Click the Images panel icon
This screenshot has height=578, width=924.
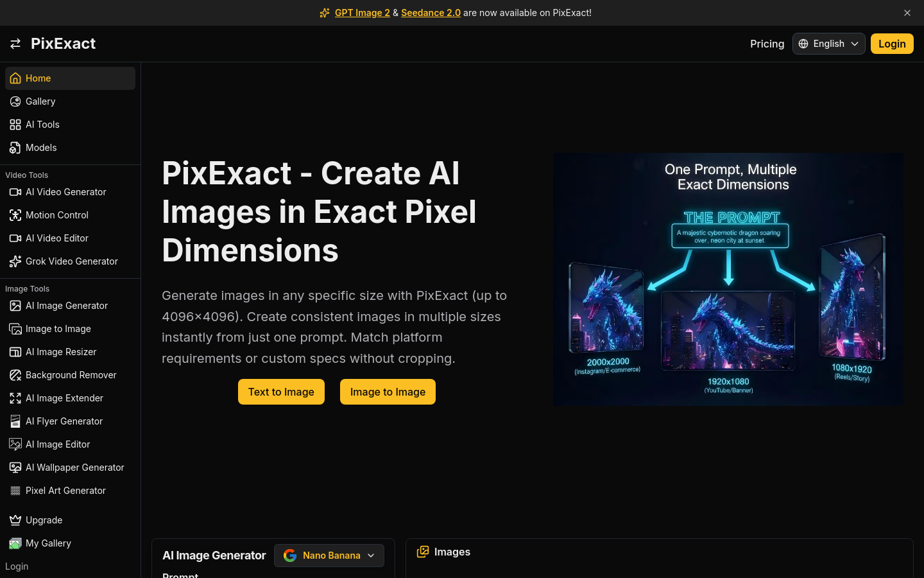[x=423, y=552]
